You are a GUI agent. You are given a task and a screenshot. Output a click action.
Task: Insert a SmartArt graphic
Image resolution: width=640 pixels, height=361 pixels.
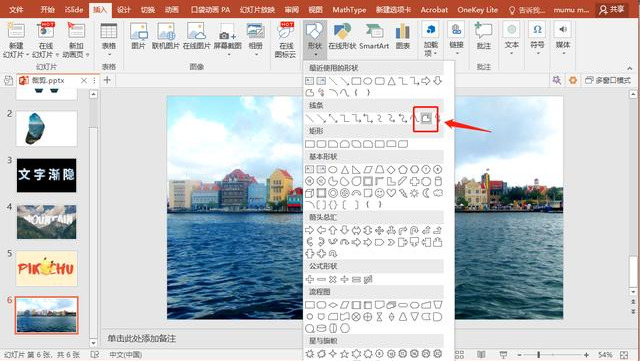point(374,37)
